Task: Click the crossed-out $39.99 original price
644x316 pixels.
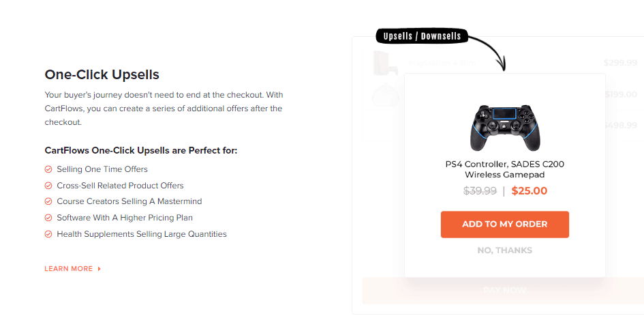Action: pos(480,191)
